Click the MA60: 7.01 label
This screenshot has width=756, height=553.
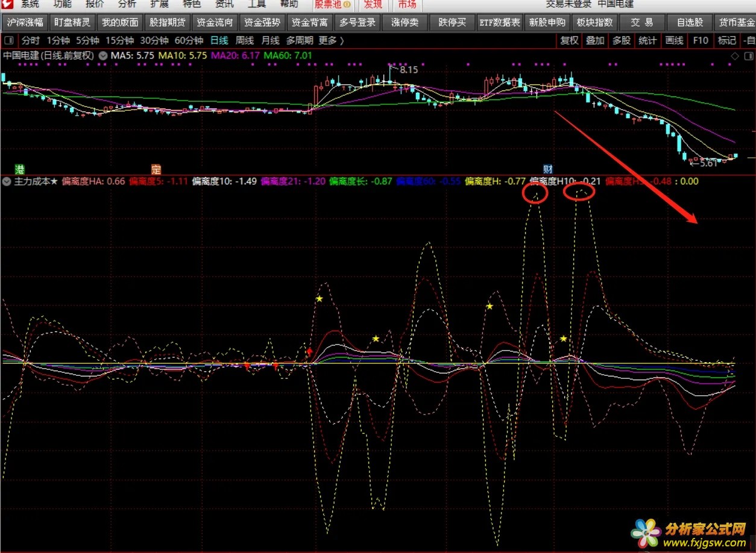click(x=288, y=55)
